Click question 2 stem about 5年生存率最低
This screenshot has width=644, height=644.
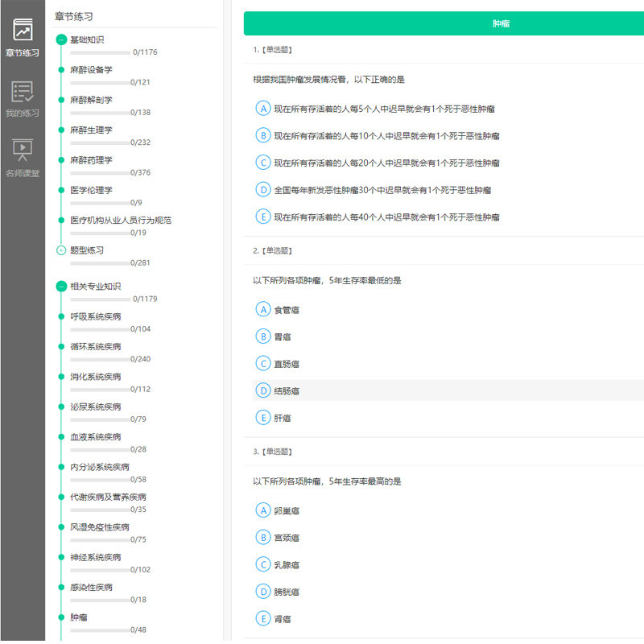coord(327,280)
